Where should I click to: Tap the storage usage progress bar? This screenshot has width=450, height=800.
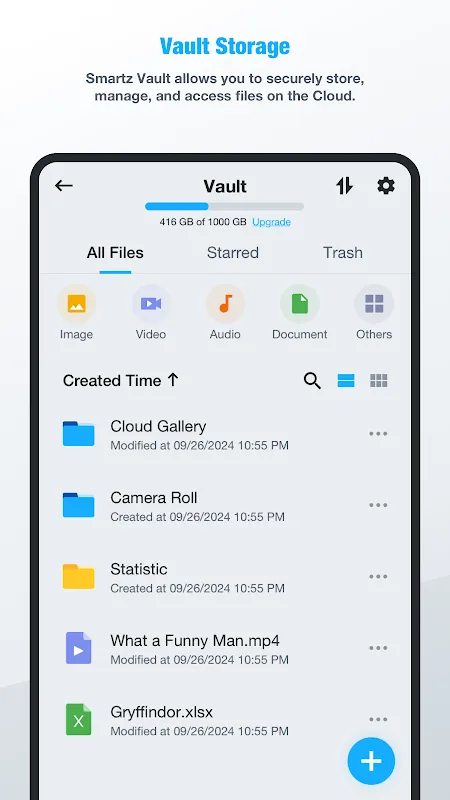(224, 207)
